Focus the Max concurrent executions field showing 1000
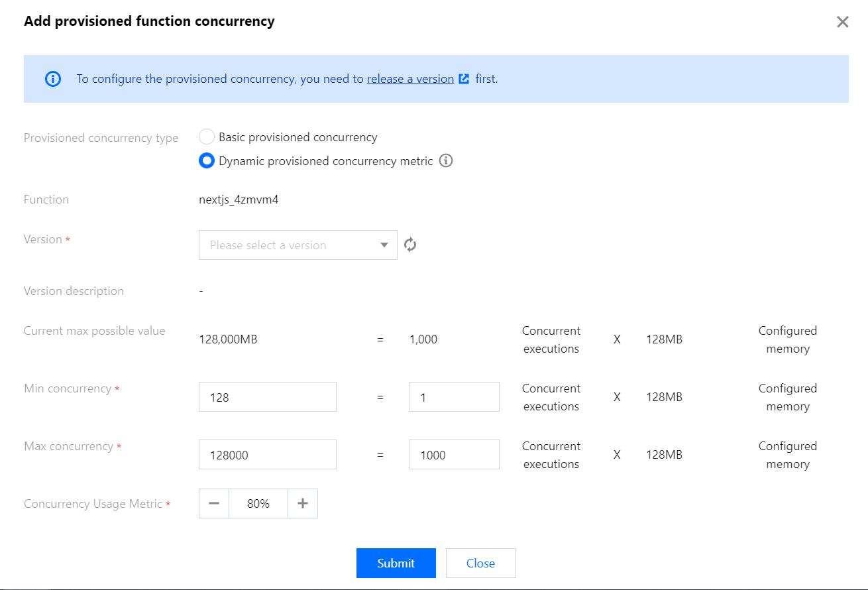The height and width of the screenshot is (590, 868). pyautogui.click(x=453, y=455)
